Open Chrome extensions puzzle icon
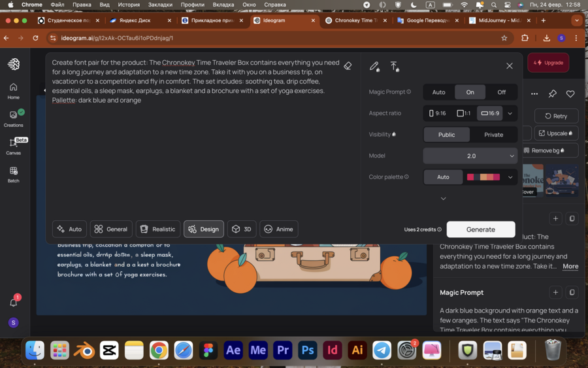The width and height of the screenshot is (588, 368). tap(525, 38)
